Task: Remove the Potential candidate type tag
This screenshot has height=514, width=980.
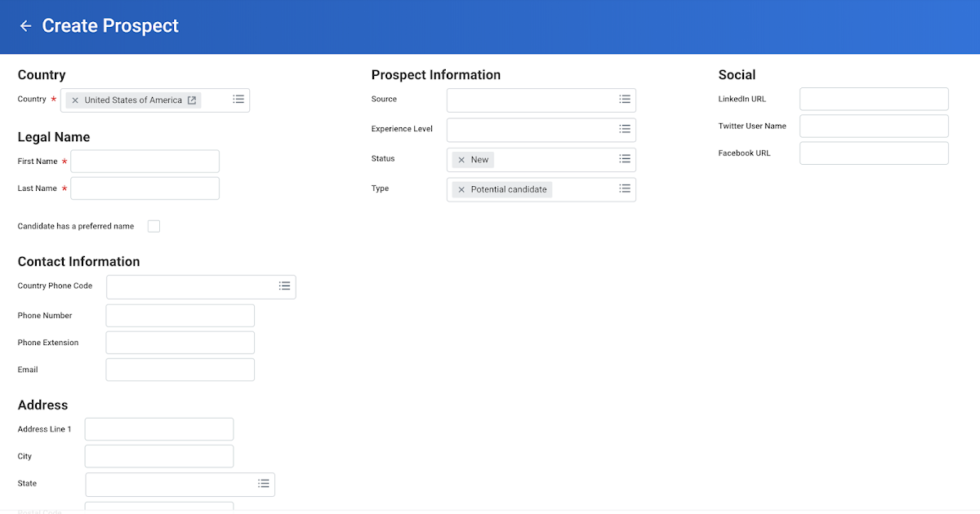Action: click(462, 188)
